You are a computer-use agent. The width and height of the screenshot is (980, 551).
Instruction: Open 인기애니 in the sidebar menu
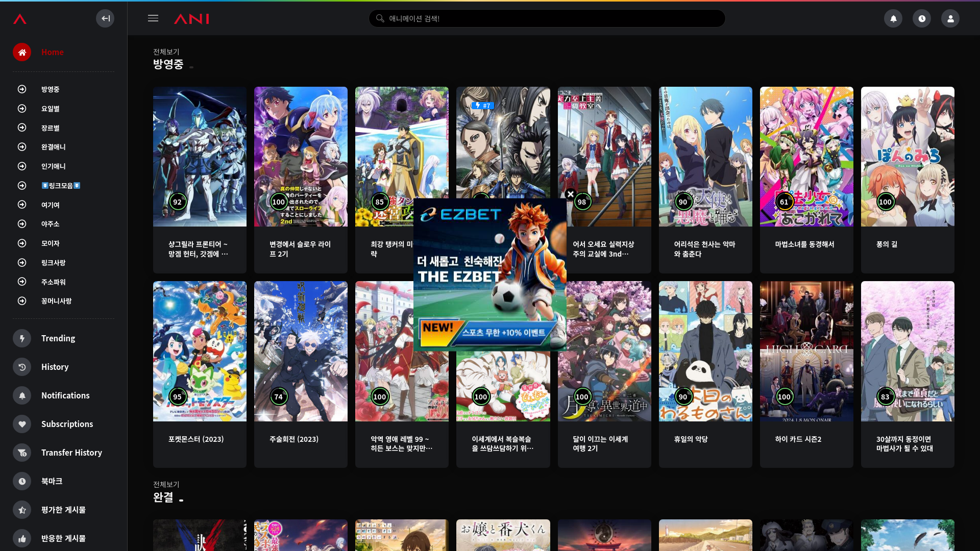pyautogui.click(x=54, y=166)
